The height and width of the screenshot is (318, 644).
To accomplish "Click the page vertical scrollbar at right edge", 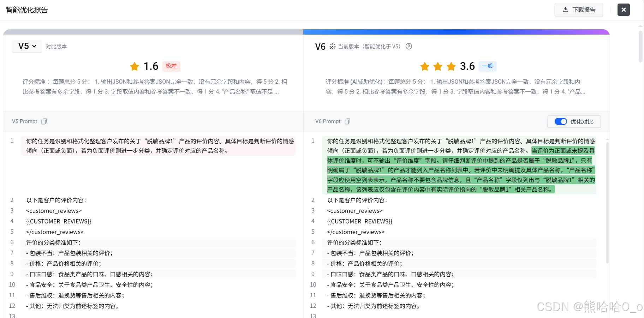I will [640, 46].
